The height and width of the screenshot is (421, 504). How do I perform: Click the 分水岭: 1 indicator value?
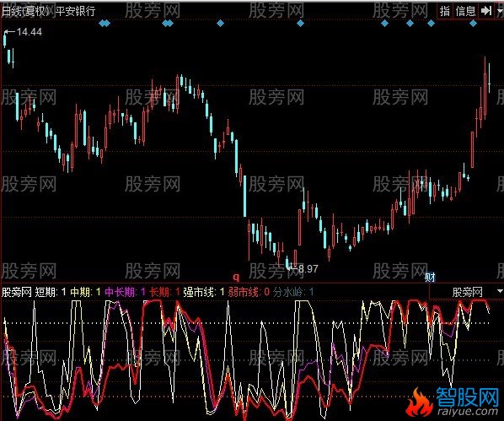(x=293, y=292)
